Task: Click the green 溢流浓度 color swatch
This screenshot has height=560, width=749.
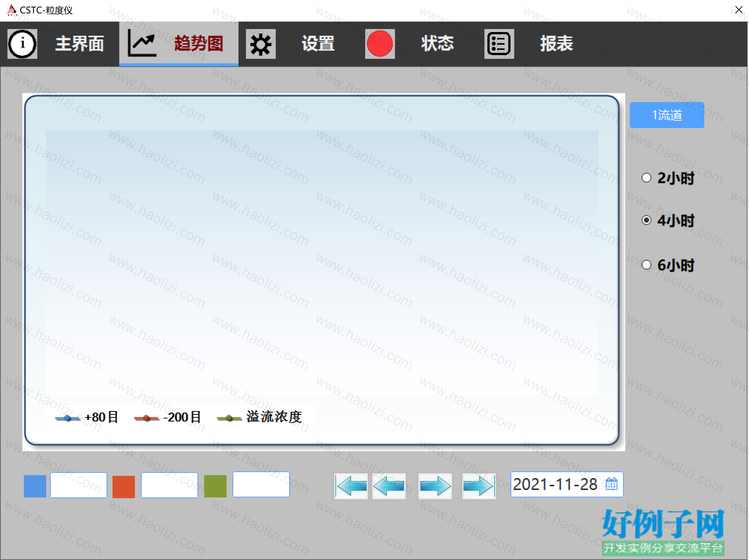Action: click(x=215, y=486)
